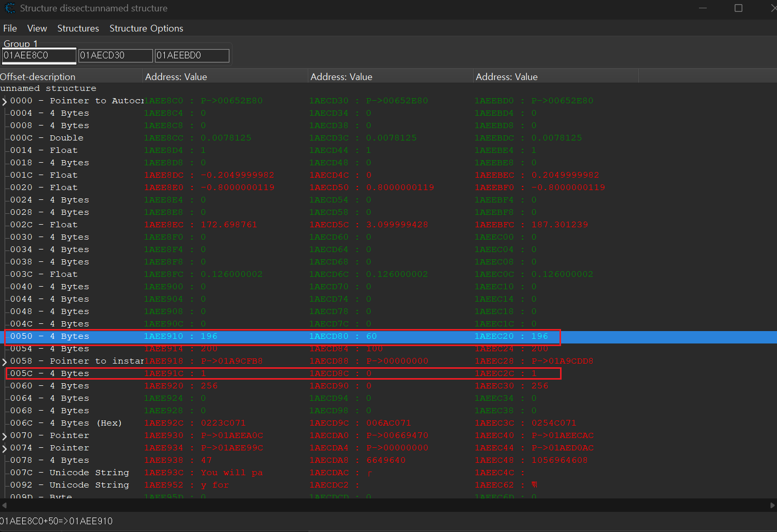Open the Structure Options menu
This screenshot has height=532, width=777.
146,28
